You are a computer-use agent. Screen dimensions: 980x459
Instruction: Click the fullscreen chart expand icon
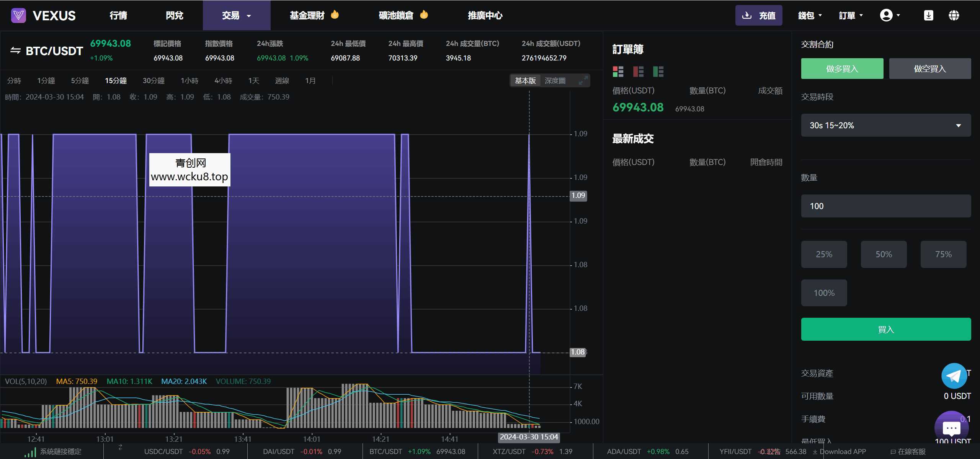point(583,80)
